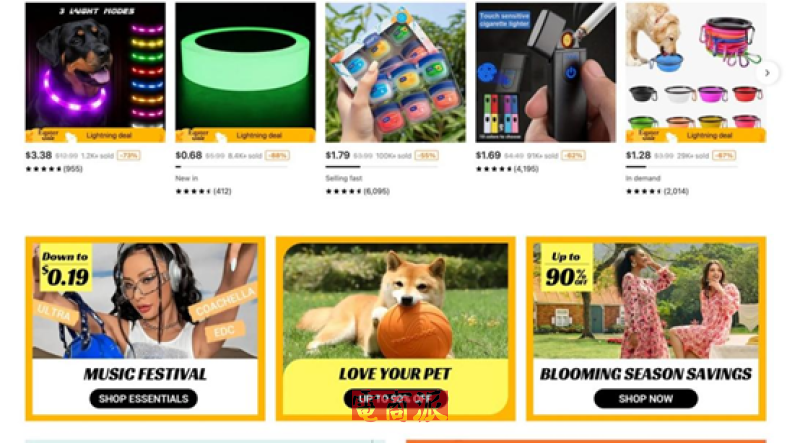Click the star rating with 6,095 reviews
This screenshot has height=443, width=800.
pos(358,191)
